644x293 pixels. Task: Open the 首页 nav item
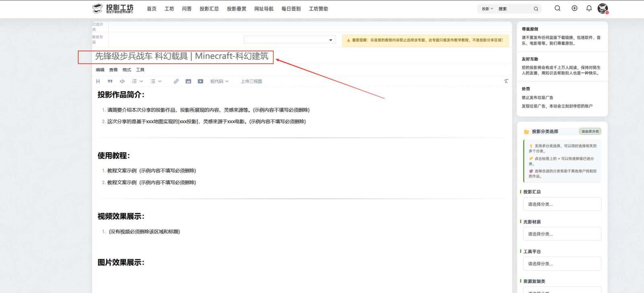tap(152, 9)
